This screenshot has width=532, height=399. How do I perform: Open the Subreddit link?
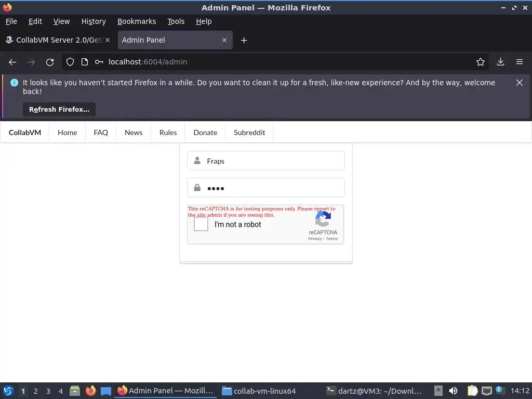249,132
